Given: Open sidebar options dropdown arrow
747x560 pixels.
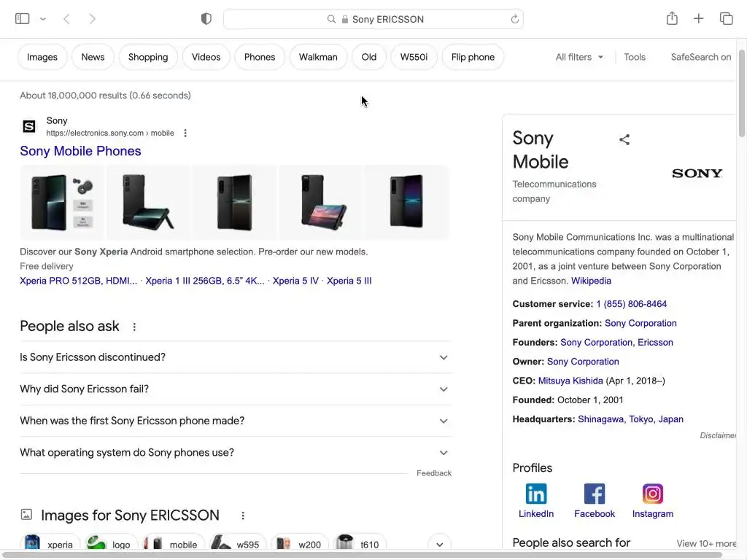Looking at the screenshot, I should pos(43,19).
